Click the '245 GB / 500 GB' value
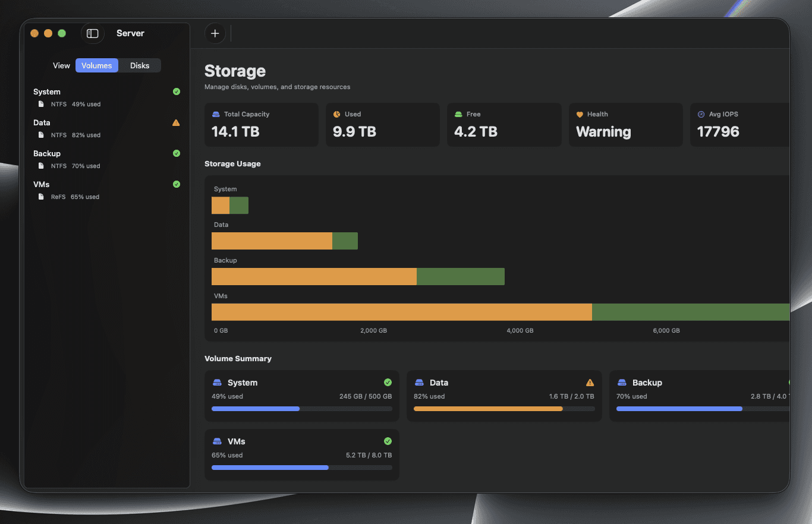The height and width of the screenshot is (524, 812). pyautogui.click(x=366, y=396)
